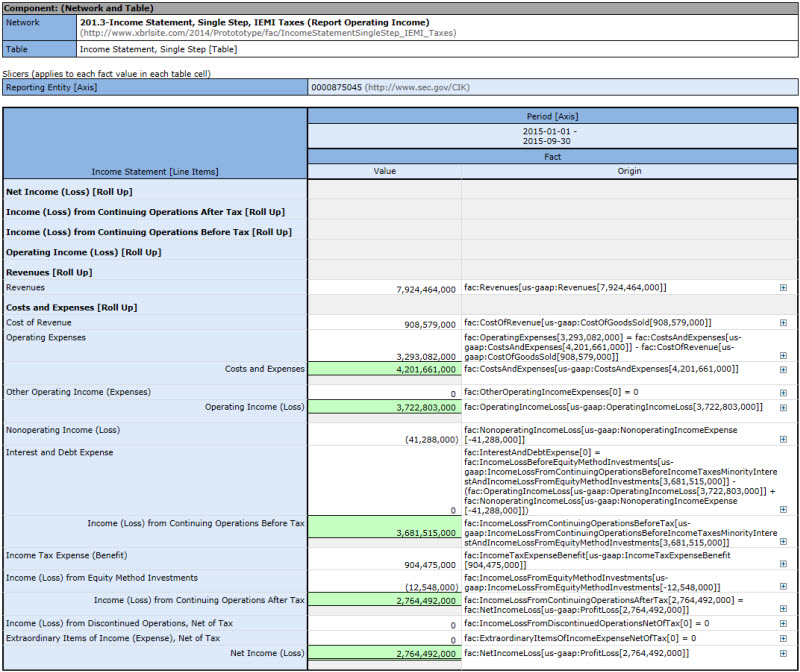Click Income Tax Expense value 904,475,000
The width and height of the screenshot is (800, 672).
[x=430, y=565]
